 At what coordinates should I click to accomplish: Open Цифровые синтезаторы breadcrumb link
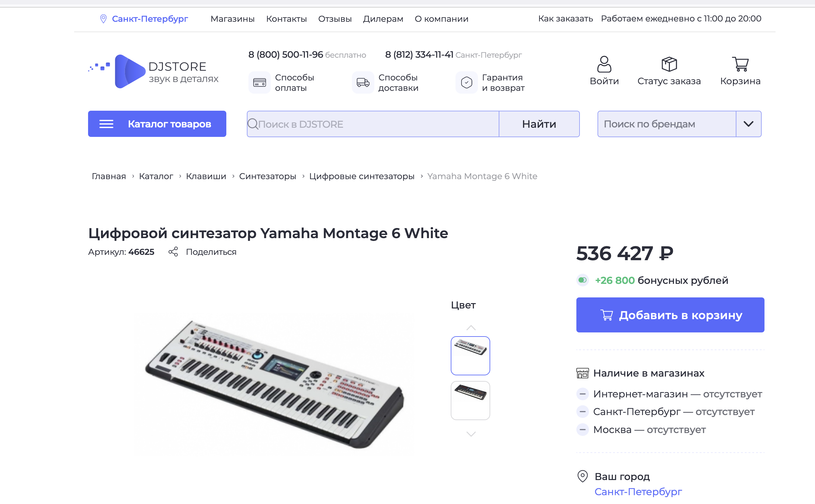[x=362, y=176]
